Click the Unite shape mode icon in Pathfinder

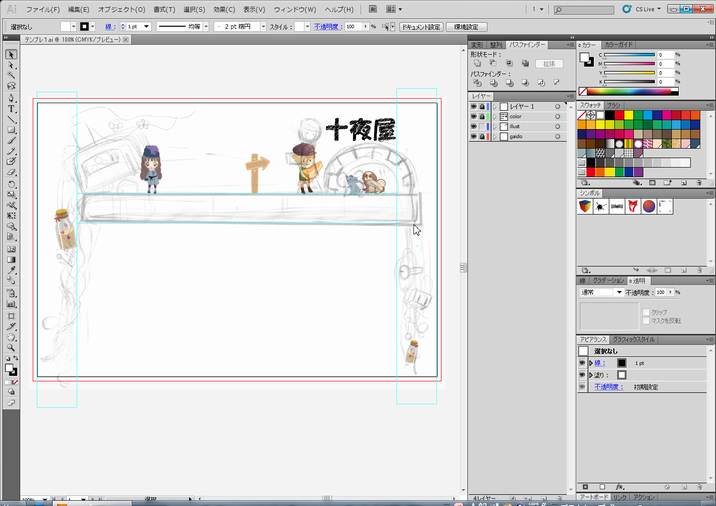[477, 63]
